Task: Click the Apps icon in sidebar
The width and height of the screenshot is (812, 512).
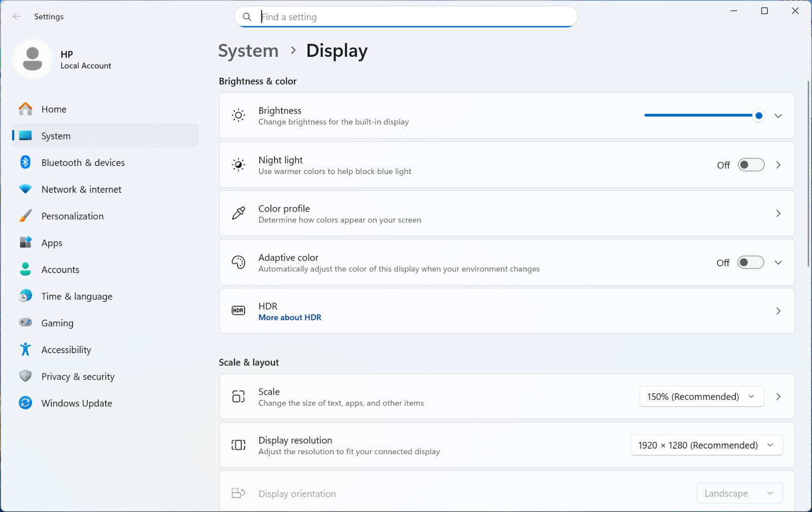Action: 25,243
